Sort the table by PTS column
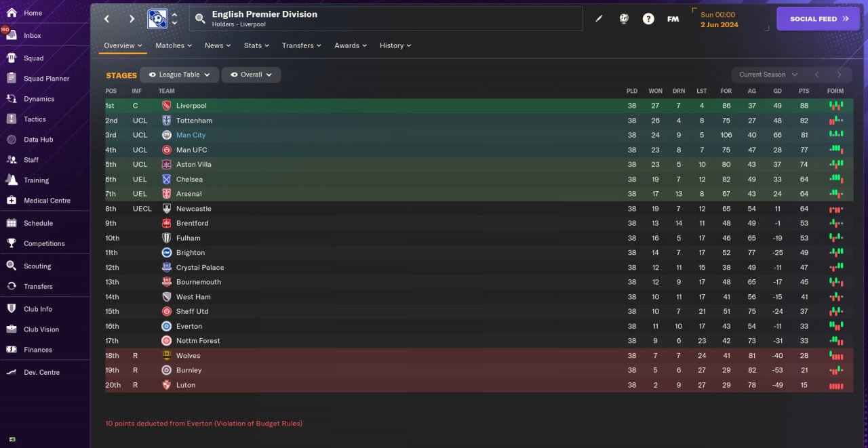Screen dimensions: 868x448 pos(804,91)
